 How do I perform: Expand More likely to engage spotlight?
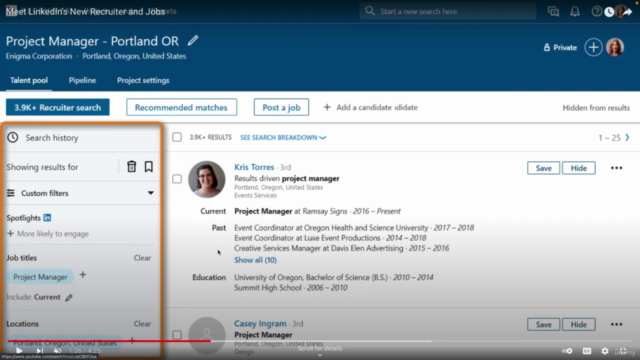tap(48, 234)
